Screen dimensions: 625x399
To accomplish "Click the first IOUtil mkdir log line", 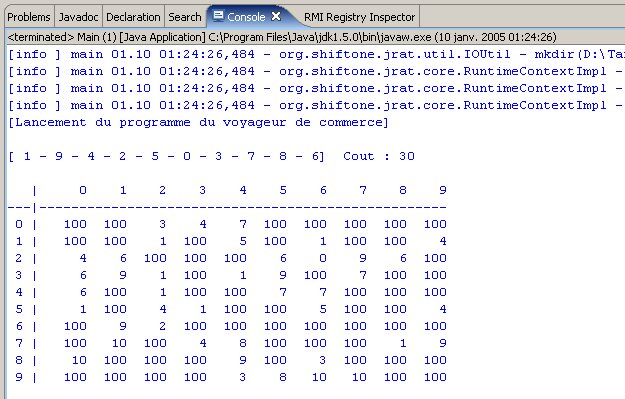I will 316,54.
